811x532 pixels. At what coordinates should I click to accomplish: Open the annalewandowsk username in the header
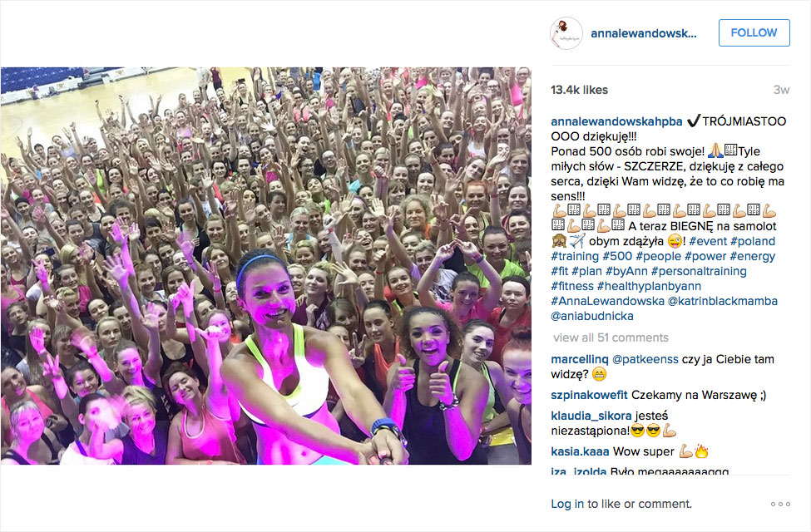point(644,33)
